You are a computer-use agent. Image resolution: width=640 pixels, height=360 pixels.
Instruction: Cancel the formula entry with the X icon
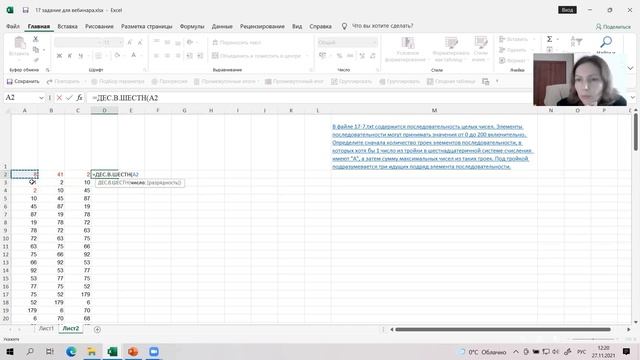[x=59, y=98]
